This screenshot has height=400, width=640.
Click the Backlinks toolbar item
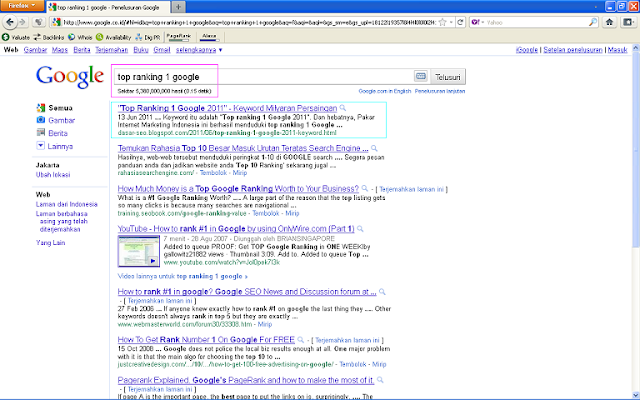coord(49,37)
